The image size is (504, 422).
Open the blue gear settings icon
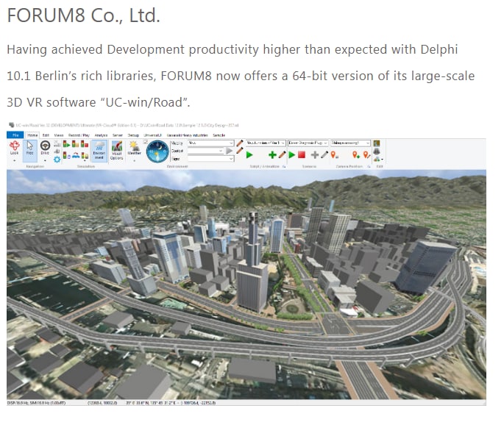tap(57, 160)
